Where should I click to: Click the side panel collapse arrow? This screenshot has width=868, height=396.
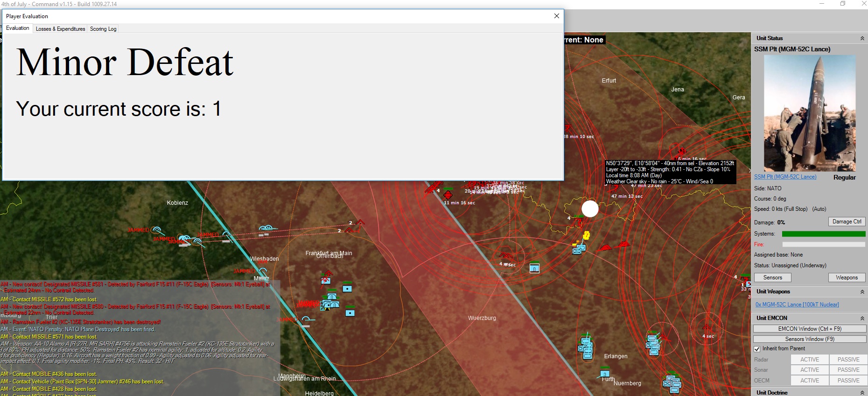pyautogui.click(x=749, y=170)
